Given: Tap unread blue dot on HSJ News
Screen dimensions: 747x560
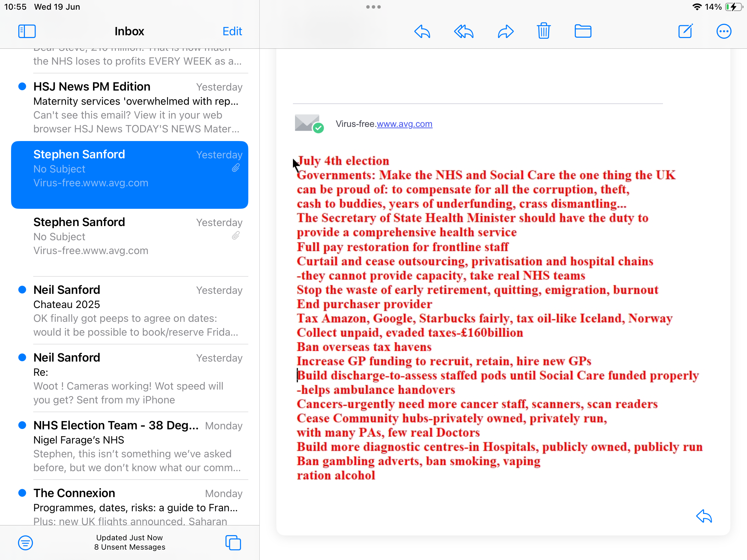Looking at the screenshot, I should coord(22,86).
